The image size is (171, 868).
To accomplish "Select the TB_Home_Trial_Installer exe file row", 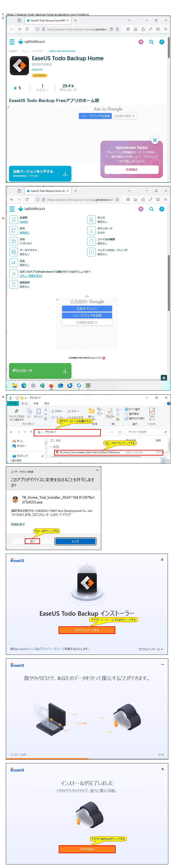I will 109,452.
